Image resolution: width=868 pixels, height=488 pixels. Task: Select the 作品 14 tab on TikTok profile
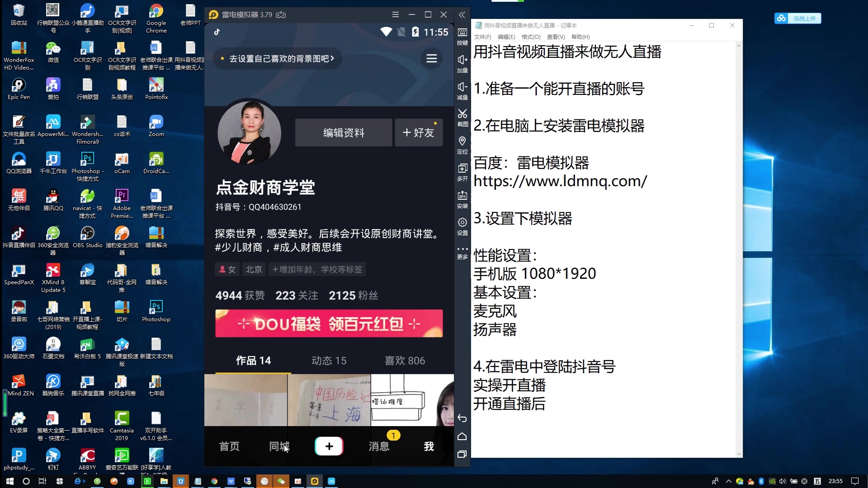pyautogui.click(x=253, y=360)
